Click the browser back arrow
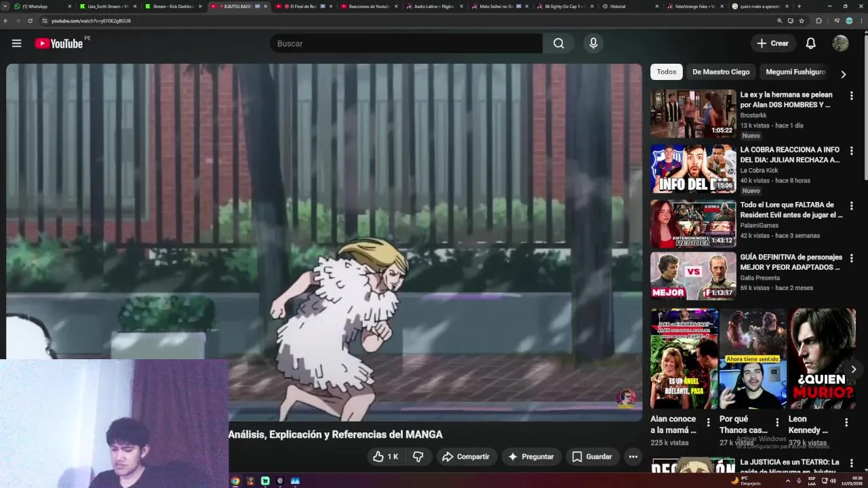The height and width of the screenshot is (488, 868). pos(6,21)
